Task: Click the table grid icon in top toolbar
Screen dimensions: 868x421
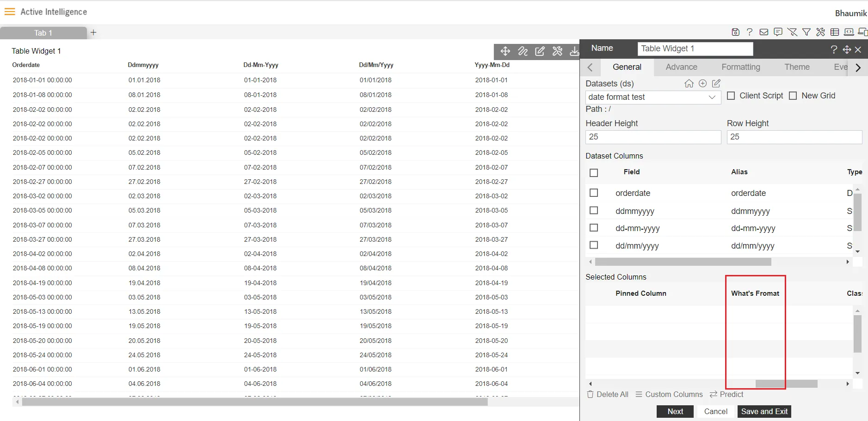Action: pos(835,32)
